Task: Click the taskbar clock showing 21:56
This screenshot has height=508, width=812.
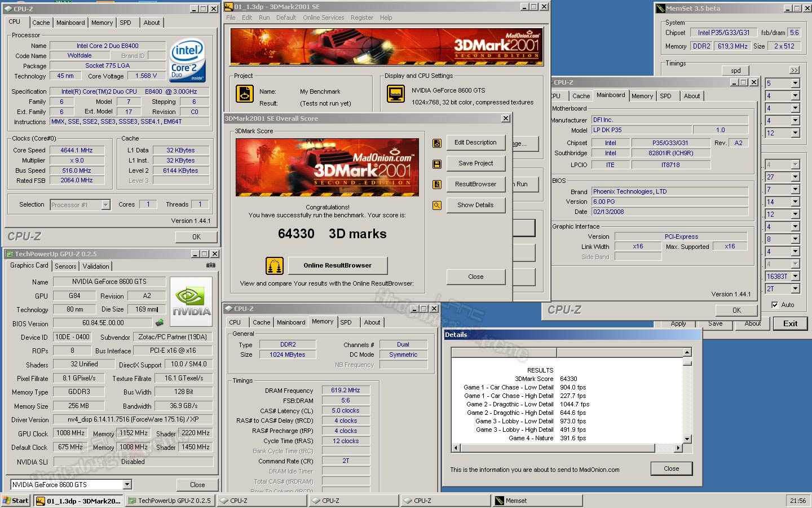Action: coord(797,501)
